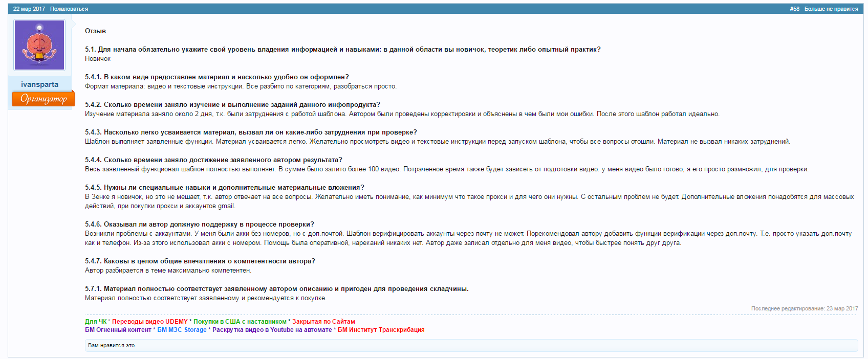Open ivansparta's brain avatar image
Viewport: 868px width, 359px height.
(39, 45)
